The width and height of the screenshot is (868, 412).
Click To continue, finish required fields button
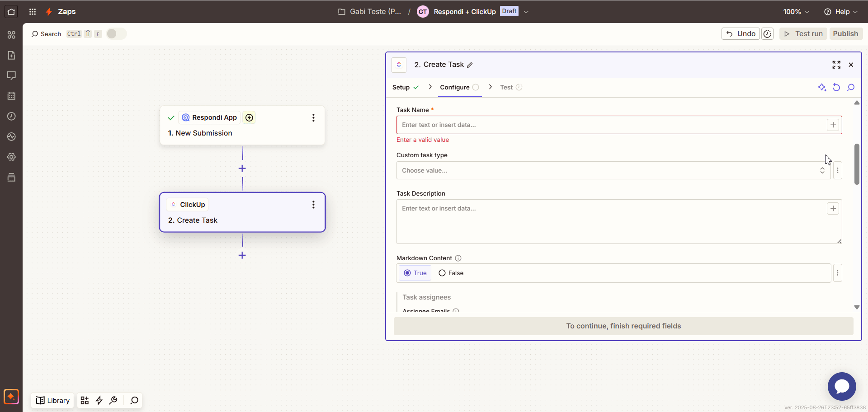623,326
